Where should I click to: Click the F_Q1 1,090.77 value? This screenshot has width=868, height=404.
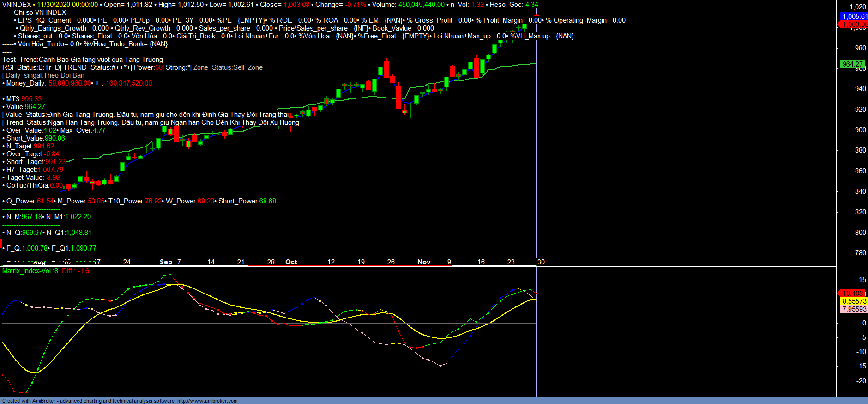point(83,248)
